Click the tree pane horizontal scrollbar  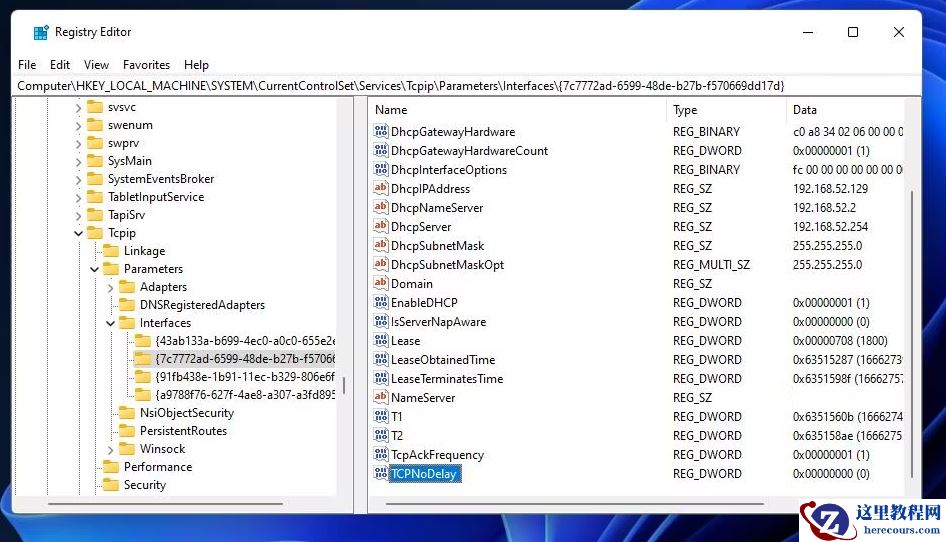(x=165, y=503)
